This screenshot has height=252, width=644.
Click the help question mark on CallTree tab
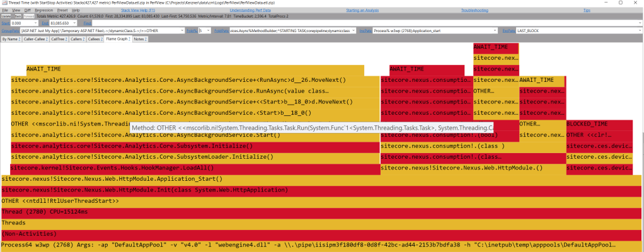tap(64, 39)
